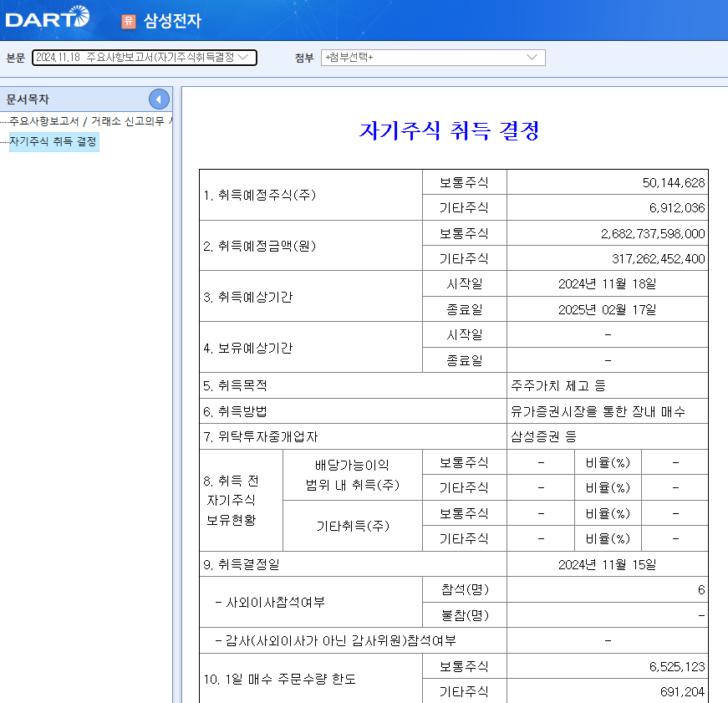Click the 7. 위탁투자중개업자 row label

click(261, 436)
